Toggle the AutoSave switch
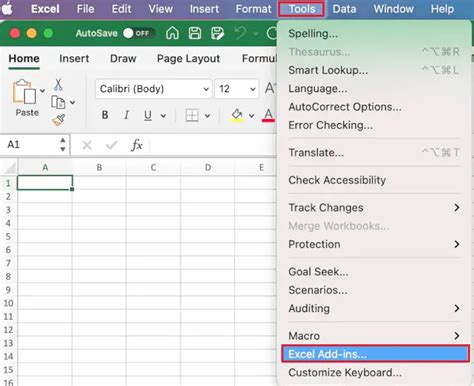The width and height of the screenshot is (474, 386). click(x=138, y=33)
